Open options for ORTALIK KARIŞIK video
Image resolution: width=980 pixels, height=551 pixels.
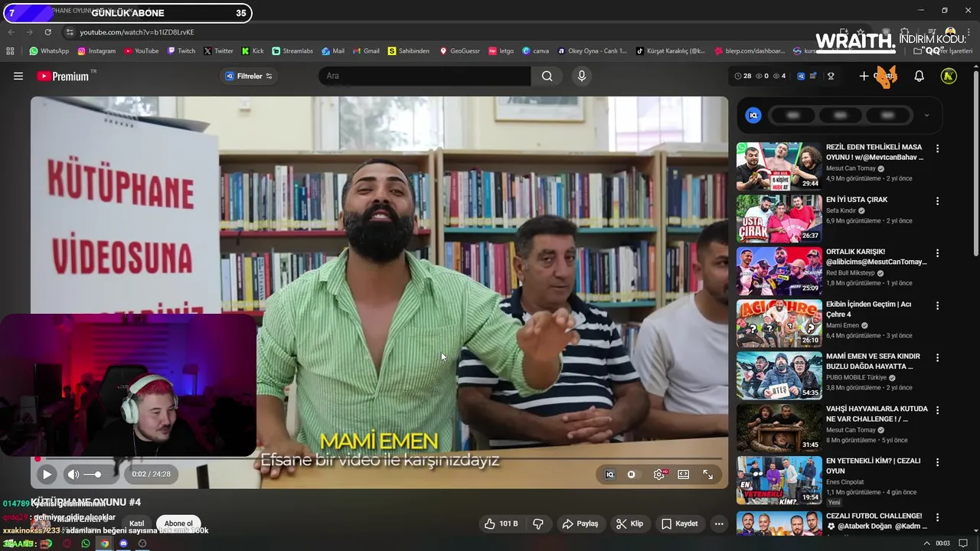(937, 253)
